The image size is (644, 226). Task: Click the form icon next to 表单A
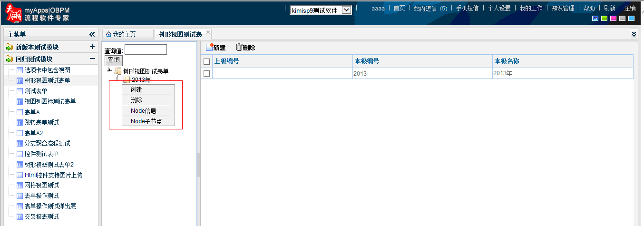tap(20, 112)
